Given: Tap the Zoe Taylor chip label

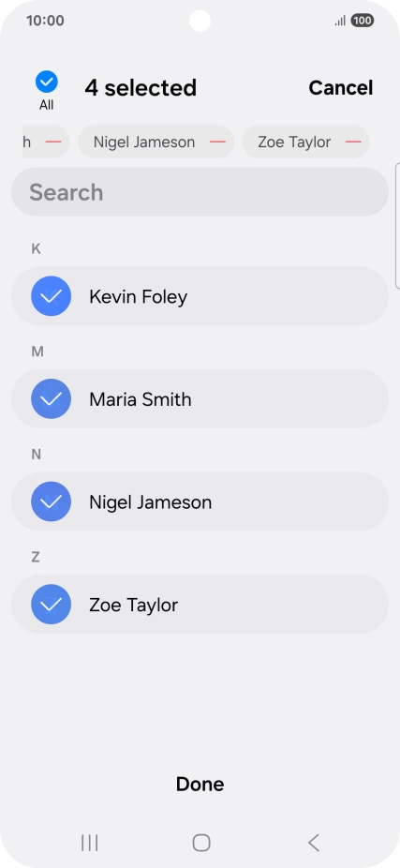Looking at the screenshot, I should (x=294, y=142).
